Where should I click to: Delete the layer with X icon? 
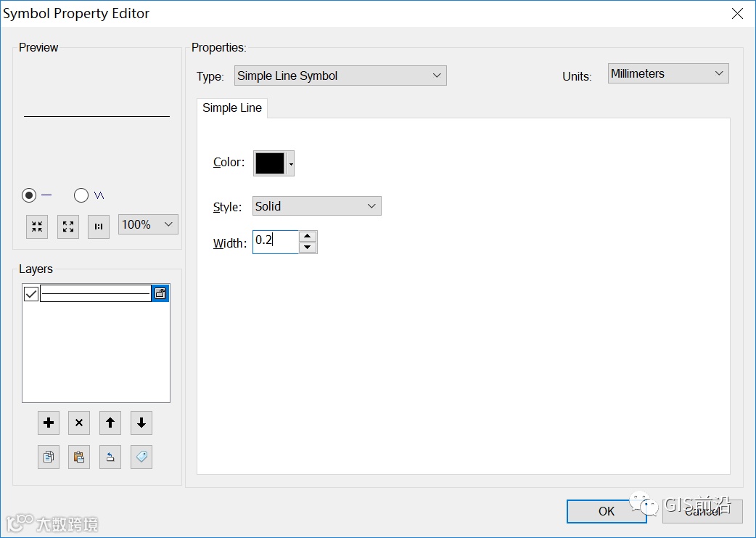pos(79,423)
